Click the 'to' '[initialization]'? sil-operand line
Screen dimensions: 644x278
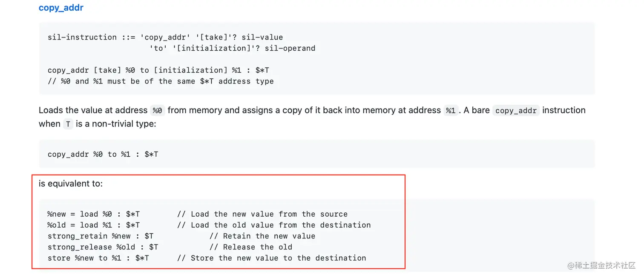point(233,49)
